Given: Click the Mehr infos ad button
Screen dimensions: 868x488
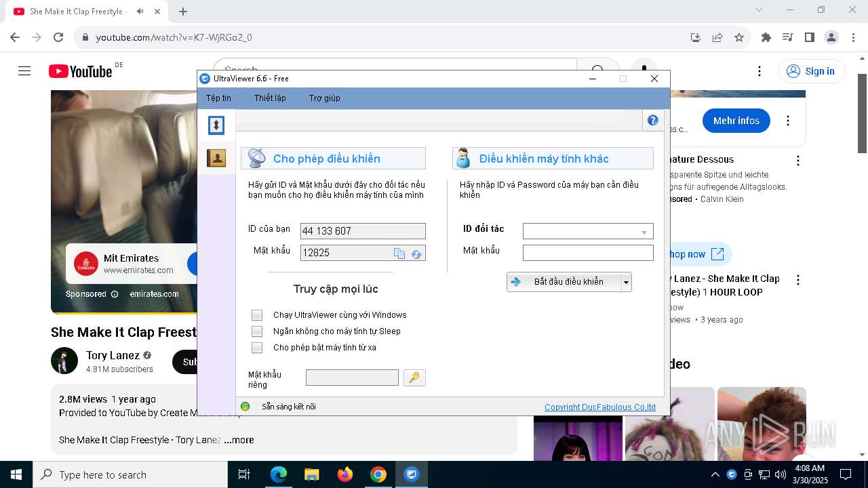Looking at the screenshot, I should [736, 121].
